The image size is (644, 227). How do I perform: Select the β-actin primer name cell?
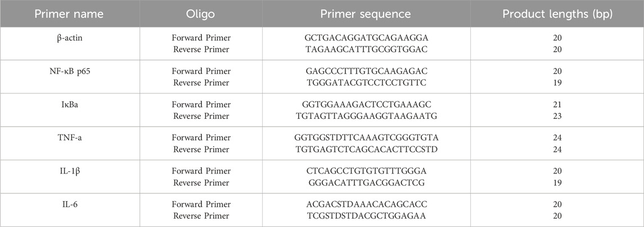click(64, 38)
